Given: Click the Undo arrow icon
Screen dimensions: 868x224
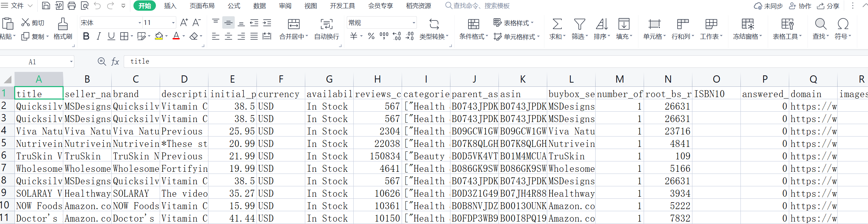Looking at the screenshot, I should [97, 6].
